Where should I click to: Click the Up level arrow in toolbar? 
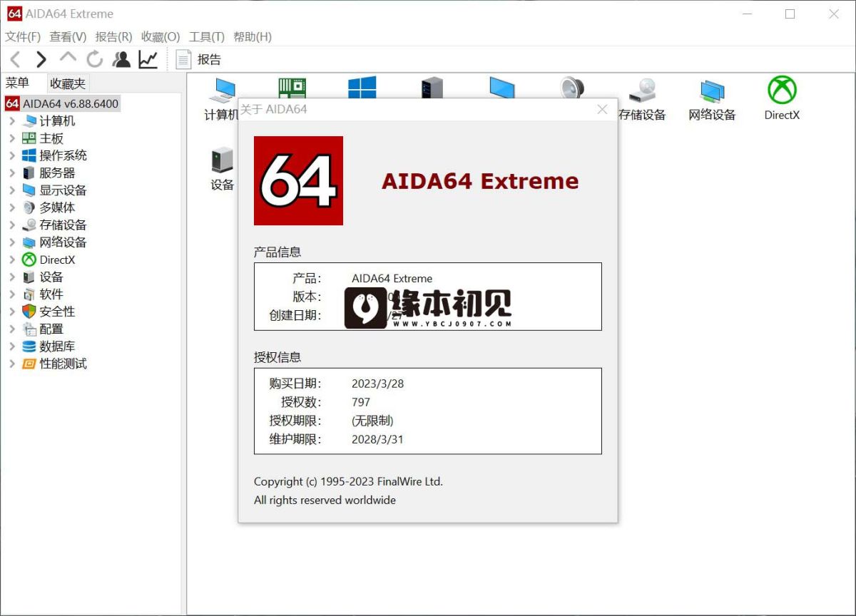pos(68,57)
